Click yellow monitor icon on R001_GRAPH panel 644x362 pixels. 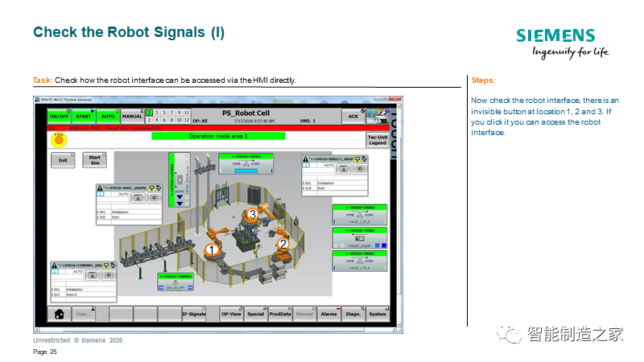pos(152,188)
